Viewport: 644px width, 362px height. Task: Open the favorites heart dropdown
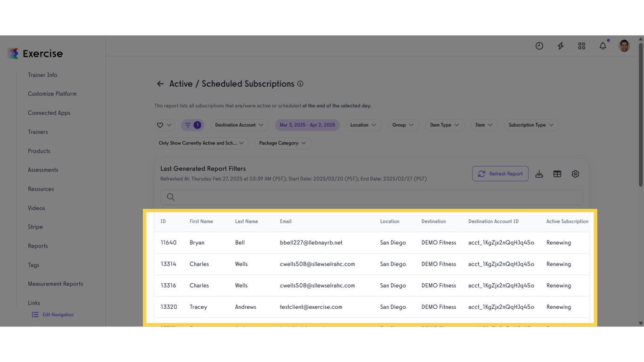coord(164,125)
